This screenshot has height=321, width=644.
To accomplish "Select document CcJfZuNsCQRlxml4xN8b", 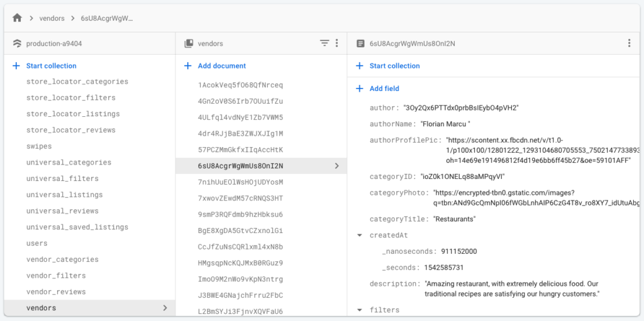I will (240, 247).
